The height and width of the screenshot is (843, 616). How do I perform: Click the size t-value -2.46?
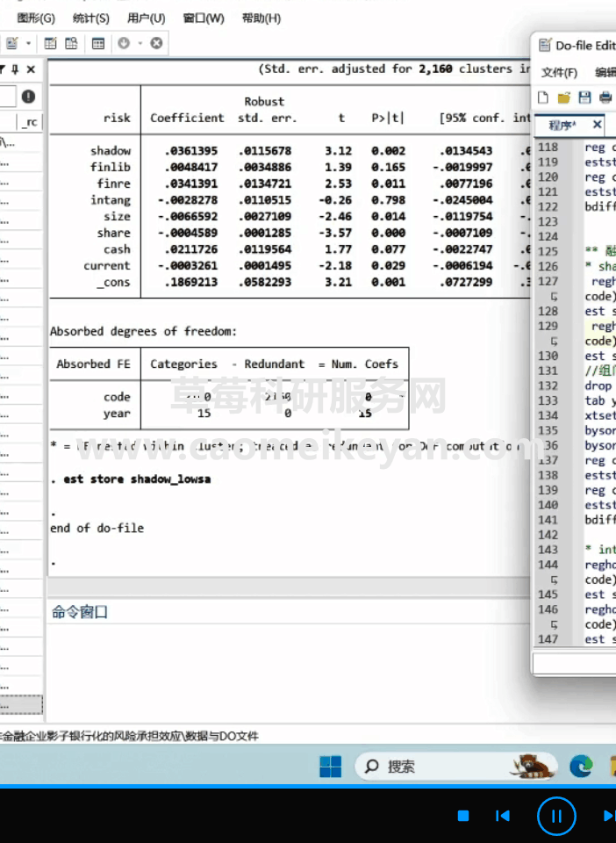click(x=338, y=217)
